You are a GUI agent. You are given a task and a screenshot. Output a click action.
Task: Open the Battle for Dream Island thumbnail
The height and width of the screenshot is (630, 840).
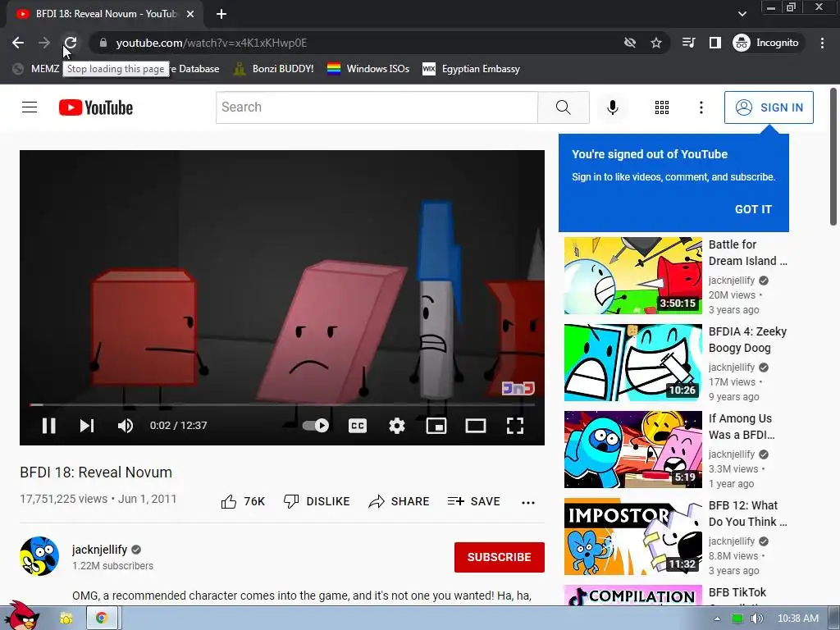pos(632,276)
